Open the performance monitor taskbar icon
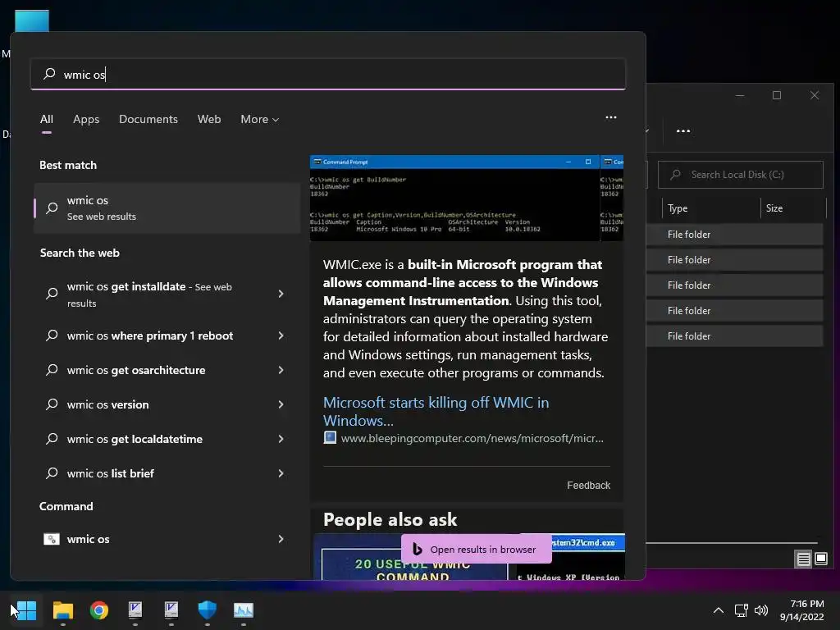840x630 pixels. coord(243,609)
